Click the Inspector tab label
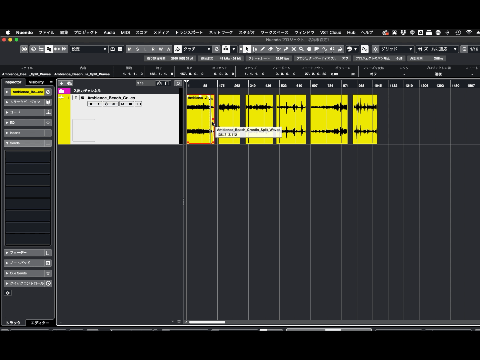Viewport: 480px width, 360px height. coord(14,82)
